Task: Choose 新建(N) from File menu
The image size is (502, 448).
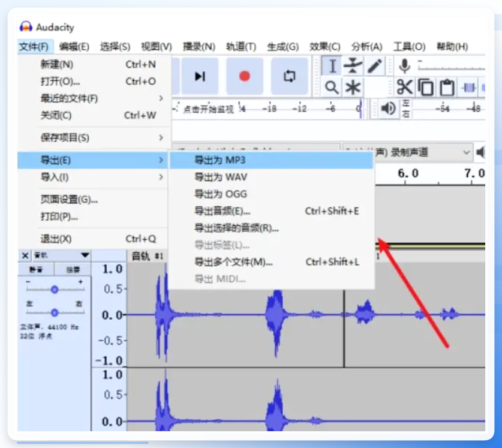Action: (93, 64)
